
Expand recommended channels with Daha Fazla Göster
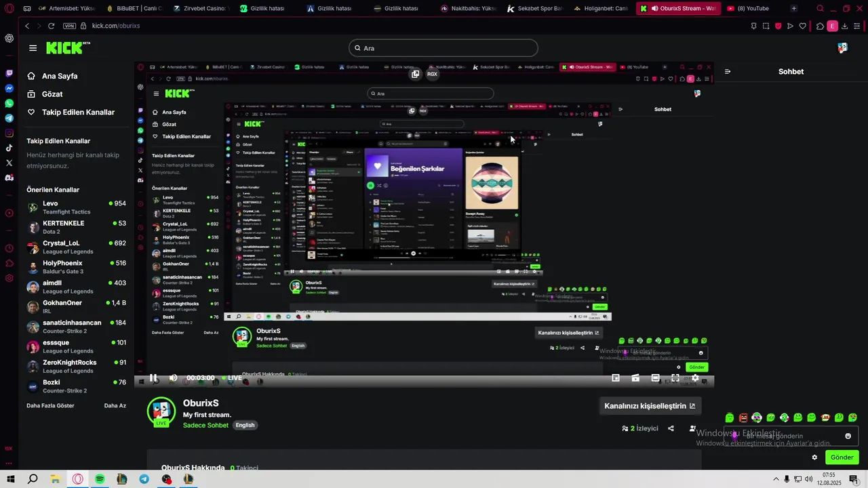pos(50,405)
